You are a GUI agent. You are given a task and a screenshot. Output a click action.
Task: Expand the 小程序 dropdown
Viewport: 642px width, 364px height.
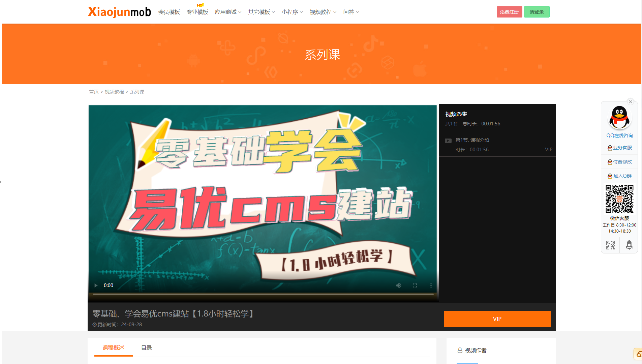292,12
